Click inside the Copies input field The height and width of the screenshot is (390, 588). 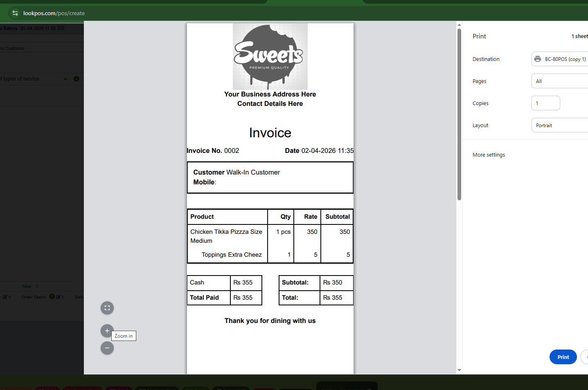coord(545,103)
